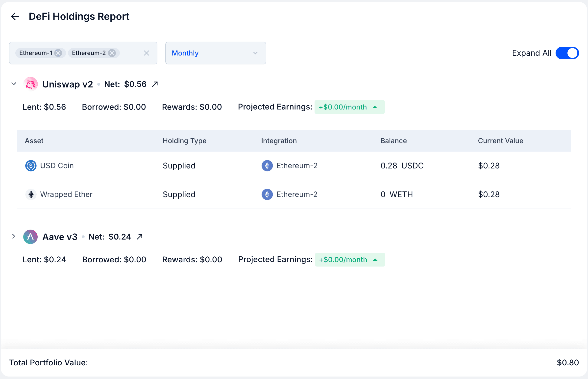Screen dimensions: 588x379
Task: Open Aave v3 external link arrow
Action: tap(139, 237)
